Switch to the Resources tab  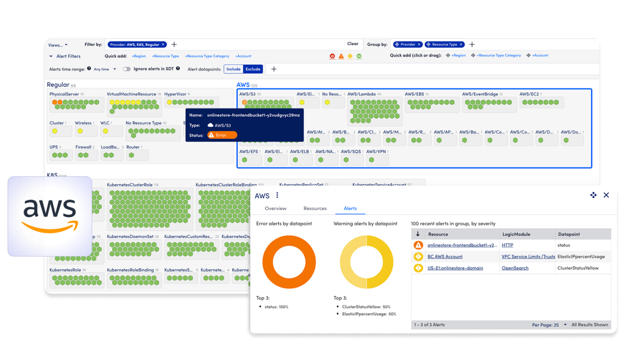click(315, 208)
